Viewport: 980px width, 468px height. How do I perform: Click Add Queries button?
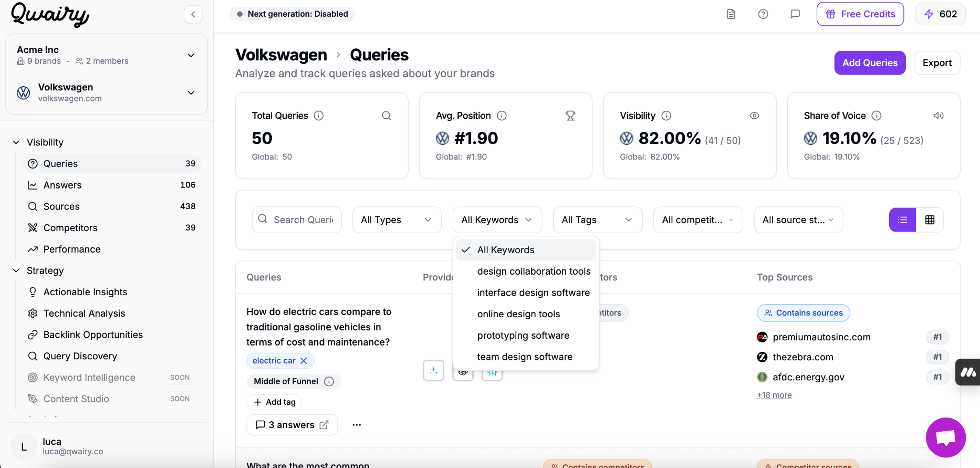click(870, 63)
